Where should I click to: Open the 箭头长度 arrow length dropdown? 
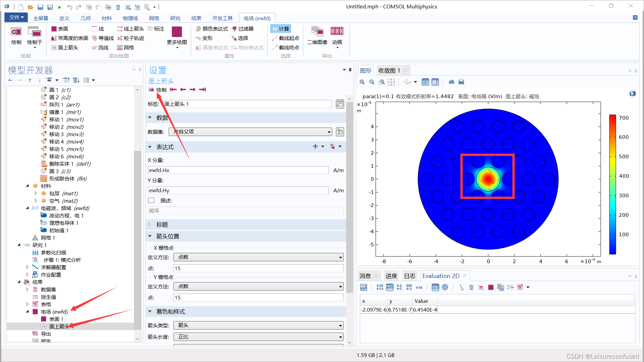(x=259, y=337)
